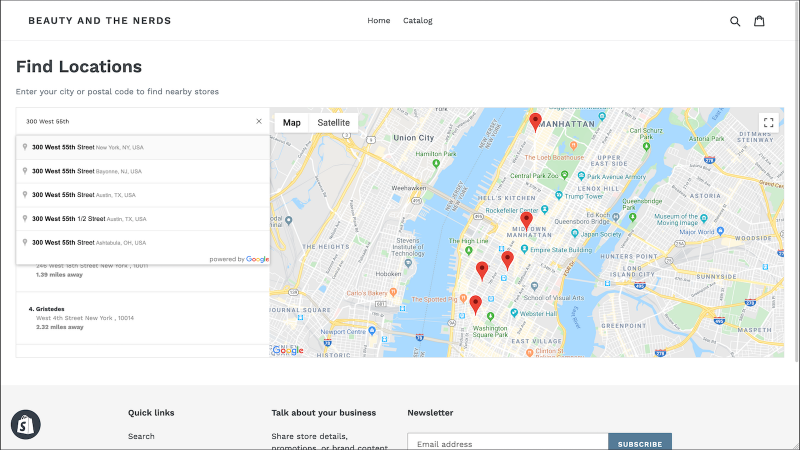The height and width of the screenshot is (450, 800).
Task: Click The Spotted Pig marker
Action: coord(463,298)
